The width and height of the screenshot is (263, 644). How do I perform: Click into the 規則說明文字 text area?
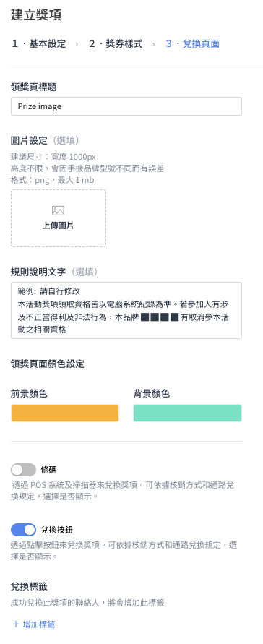click(x=126, y=310)
